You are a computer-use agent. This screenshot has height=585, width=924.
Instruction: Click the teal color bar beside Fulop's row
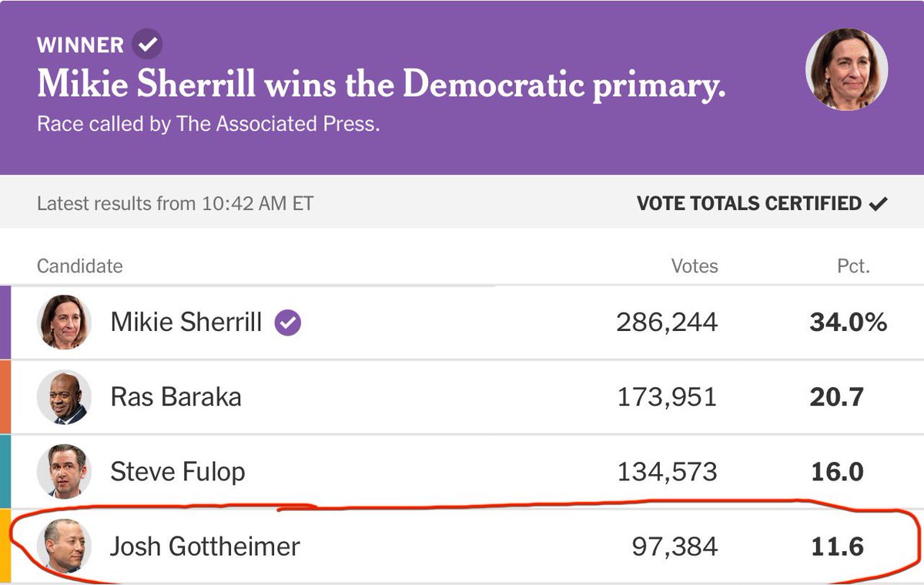tap(5, 471)
